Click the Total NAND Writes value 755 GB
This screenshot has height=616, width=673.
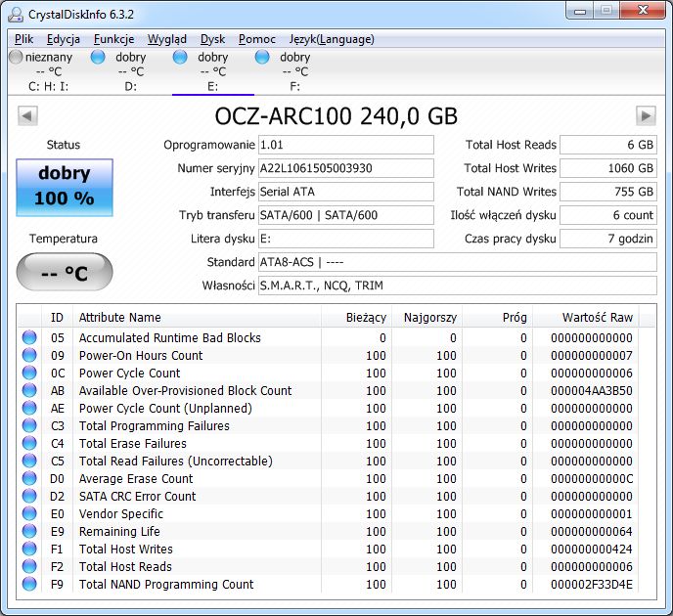pos(608,192)
